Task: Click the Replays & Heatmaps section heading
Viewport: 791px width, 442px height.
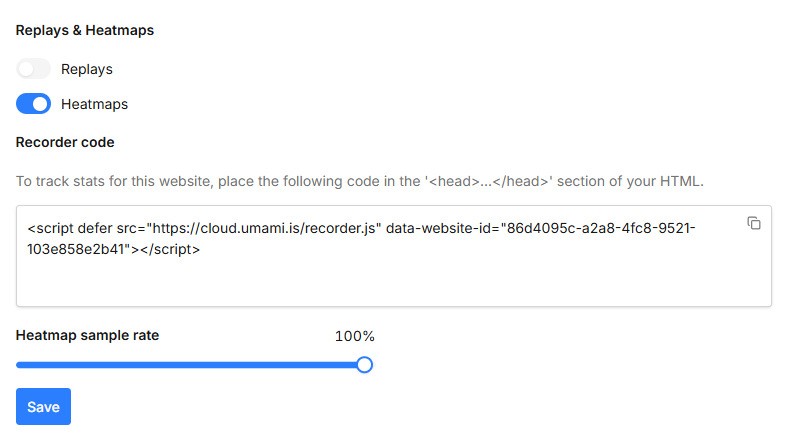Action: (x=85, y=30)
